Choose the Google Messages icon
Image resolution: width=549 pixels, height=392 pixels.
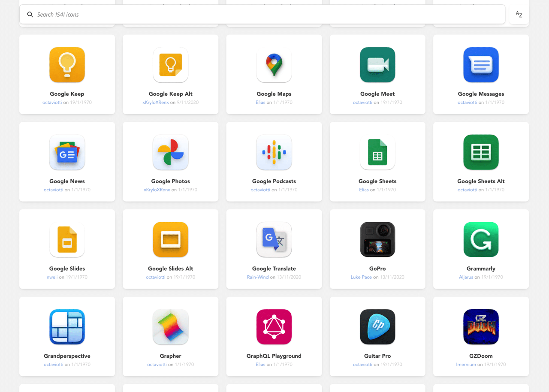[481, 65]
